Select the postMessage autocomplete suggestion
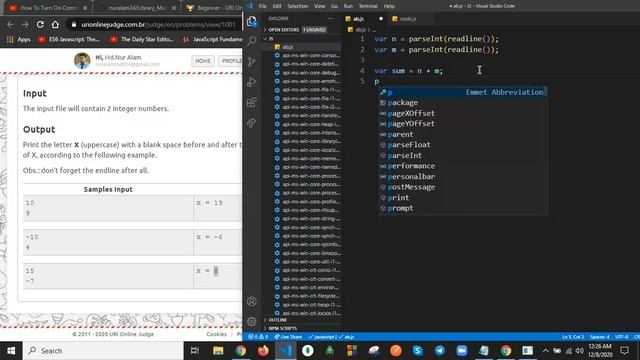 [463, 187]
